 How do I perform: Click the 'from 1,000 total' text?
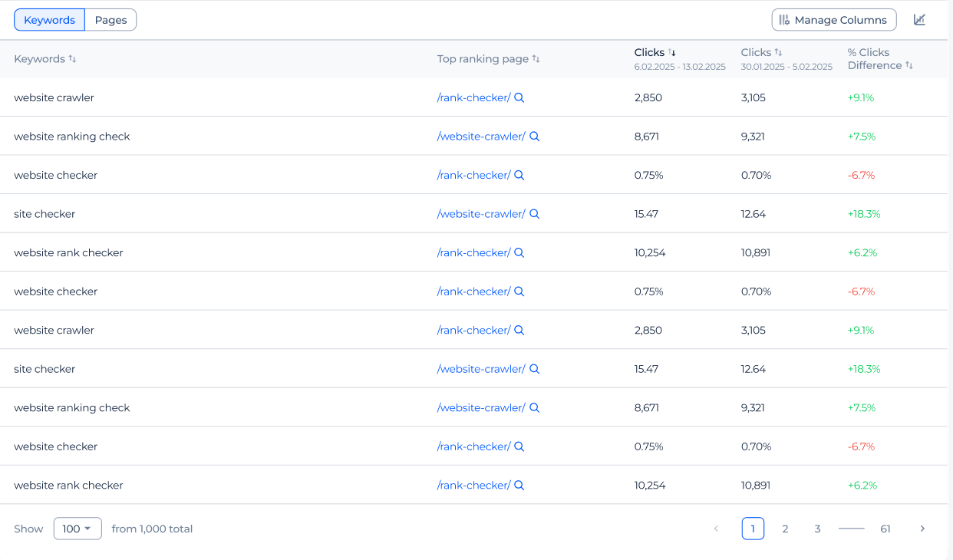152,529
